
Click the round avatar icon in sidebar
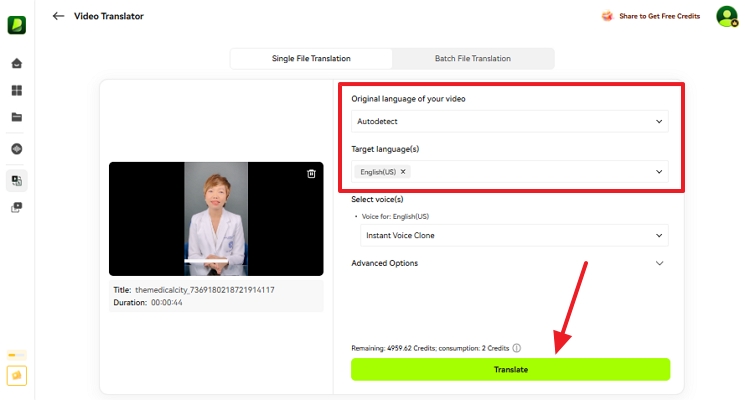(17, 149)
